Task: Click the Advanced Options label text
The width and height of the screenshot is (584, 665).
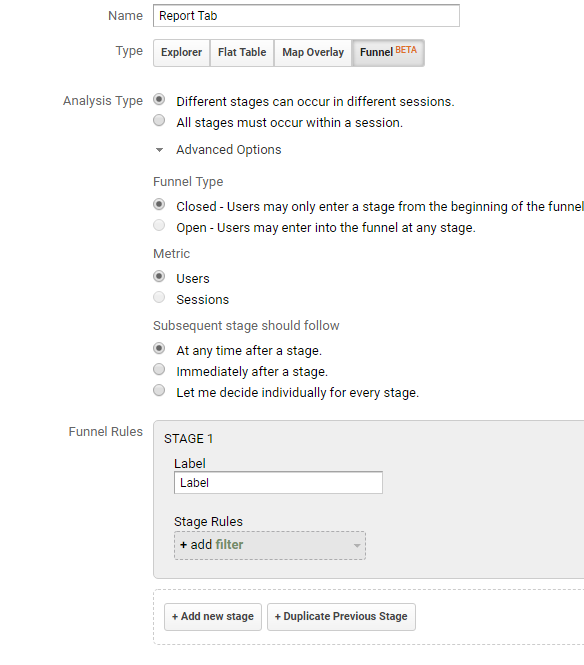Action: tap(229, 150)
